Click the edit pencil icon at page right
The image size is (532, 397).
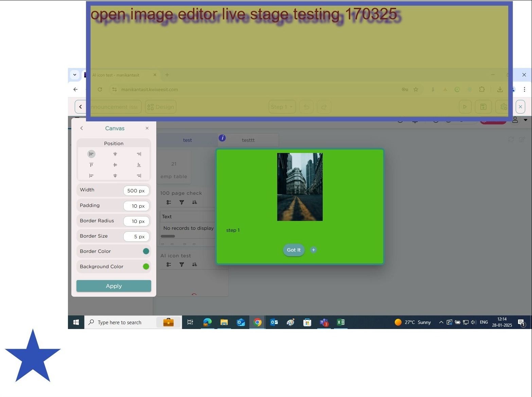pos(522,140)
